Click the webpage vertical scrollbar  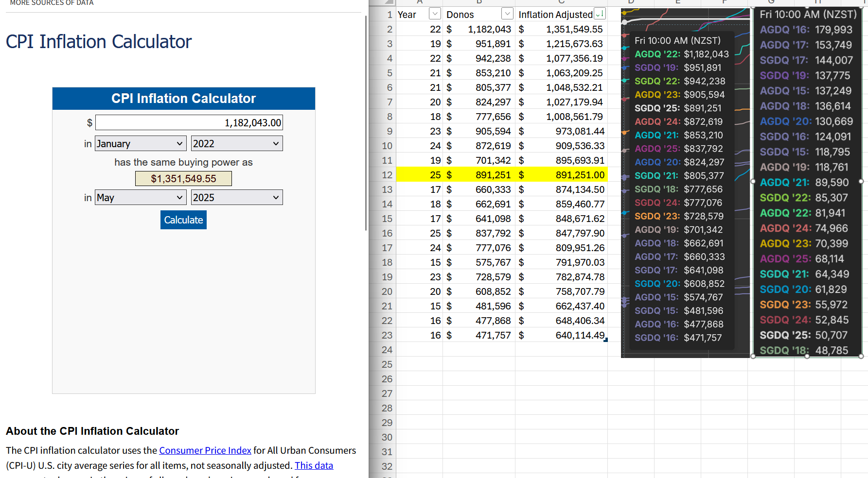tap(366, 123)
